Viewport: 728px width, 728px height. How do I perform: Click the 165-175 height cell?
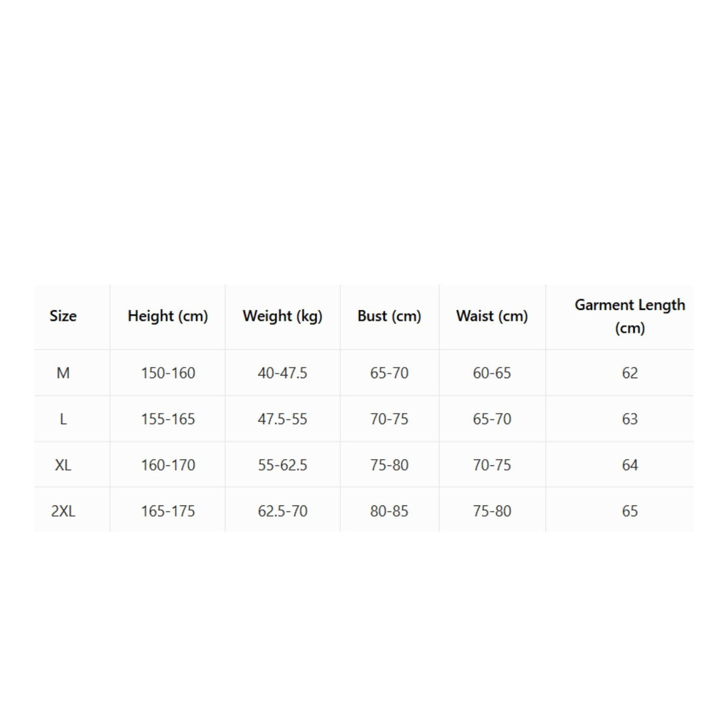(168, 511)
